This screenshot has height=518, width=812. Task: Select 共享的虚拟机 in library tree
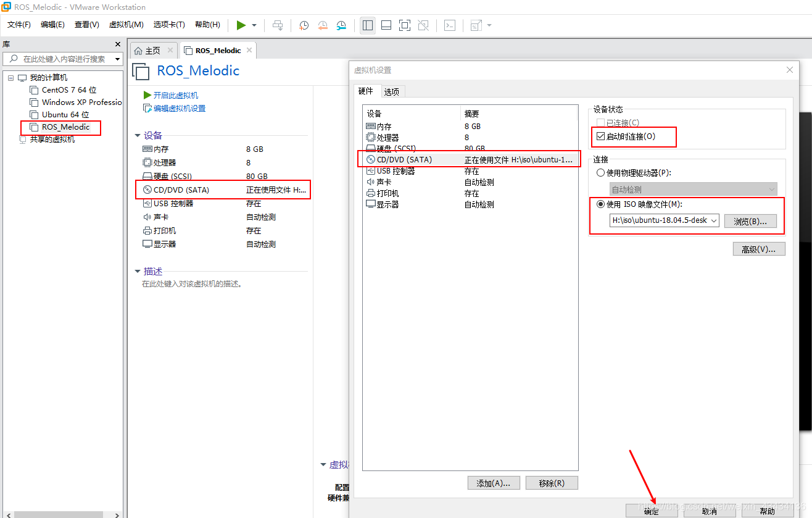(x=47, y=140)
